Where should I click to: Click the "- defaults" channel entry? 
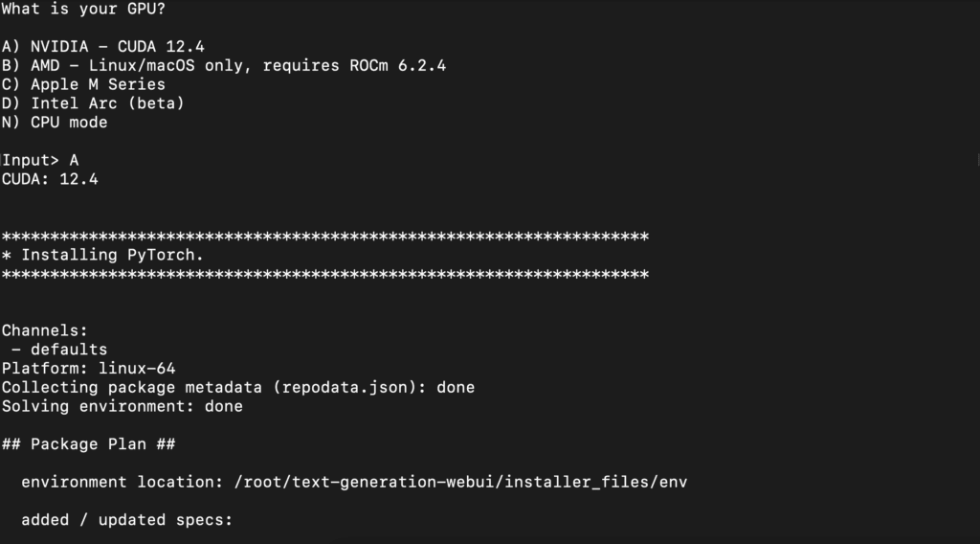pyautogui.click(x=59, y=350)
